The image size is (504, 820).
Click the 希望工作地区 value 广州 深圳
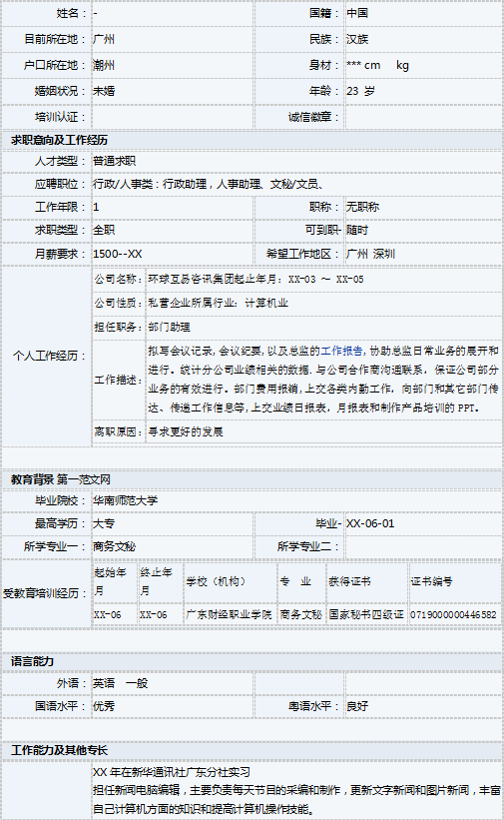tap(370, 254)
